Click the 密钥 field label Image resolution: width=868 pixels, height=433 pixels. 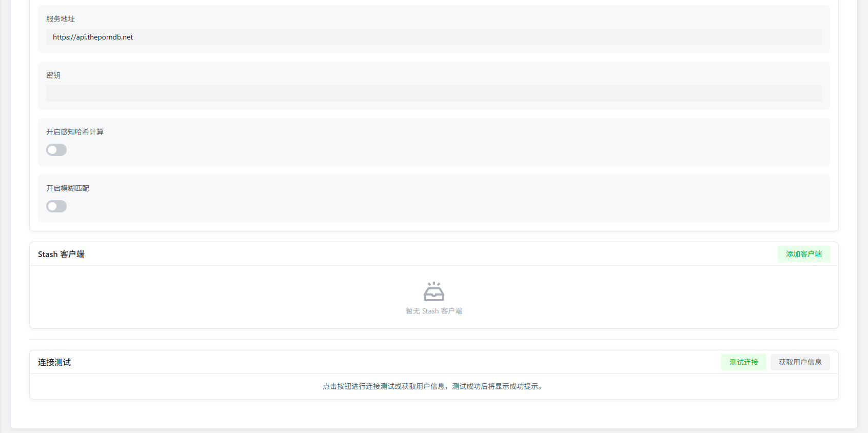coord(53,75)
